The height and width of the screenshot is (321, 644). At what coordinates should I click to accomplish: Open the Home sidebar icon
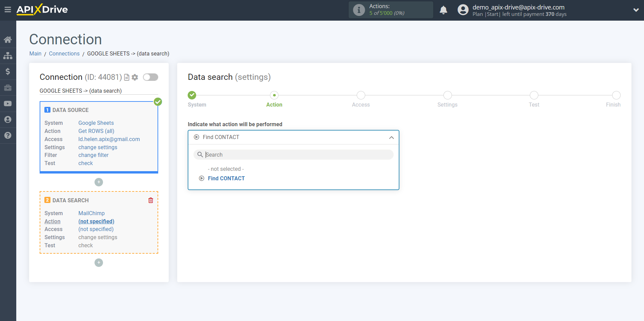pos(8,40)
